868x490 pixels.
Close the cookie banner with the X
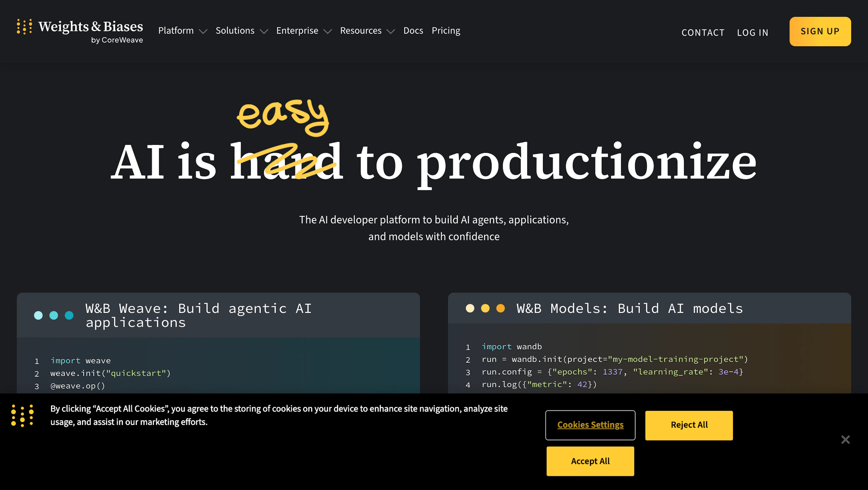coord(845,439)
